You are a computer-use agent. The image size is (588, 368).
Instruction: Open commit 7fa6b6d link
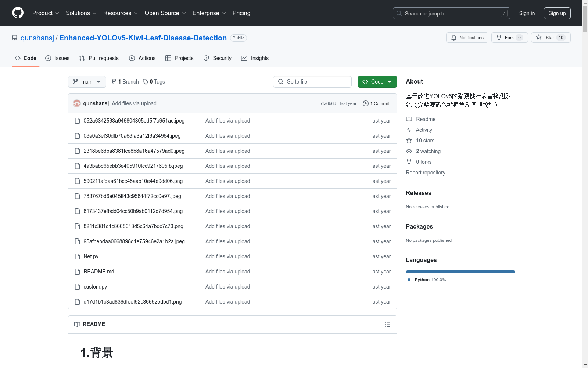click(328, 103)
